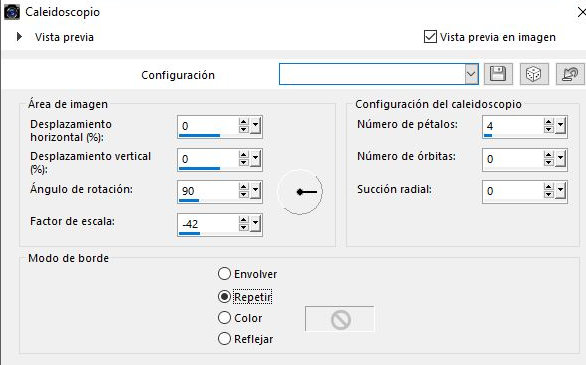Open slider dropdown for Número de órbitas
This screenshot has height=365, width=586.
560,159
